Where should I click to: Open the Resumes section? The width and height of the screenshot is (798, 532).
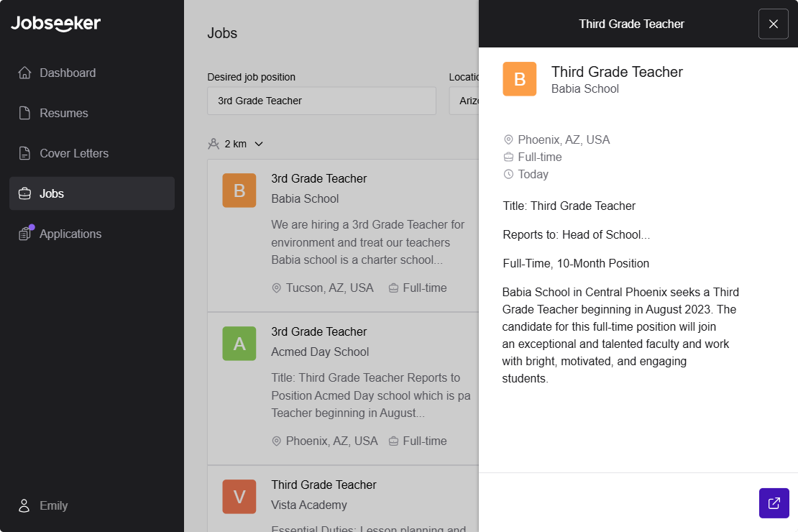tap(64, 113)
